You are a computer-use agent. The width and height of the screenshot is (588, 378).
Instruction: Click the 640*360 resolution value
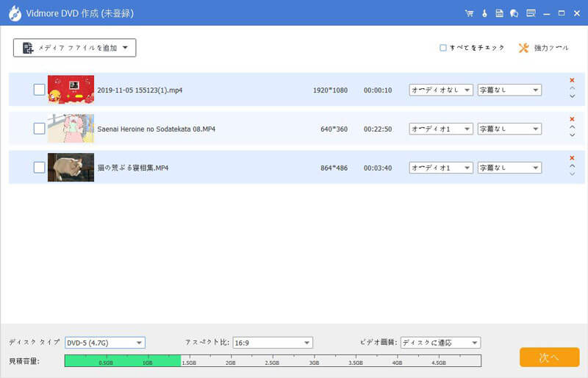click(334, 129)
